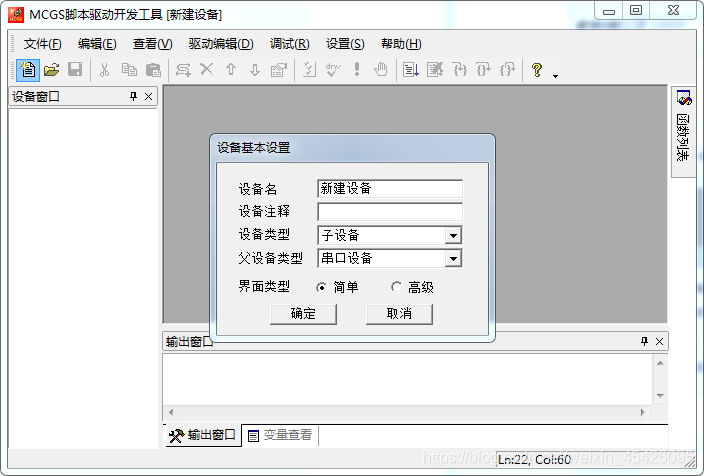Open the 帮助(H) menu
704x476 pixels.
point(401,44)
